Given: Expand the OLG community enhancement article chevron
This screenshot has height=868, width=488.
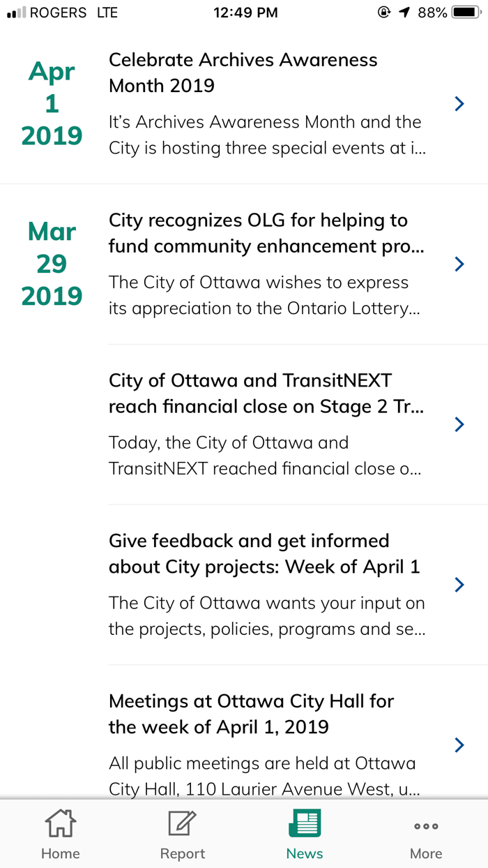Looking at the screenshot, I should (459, 264).
